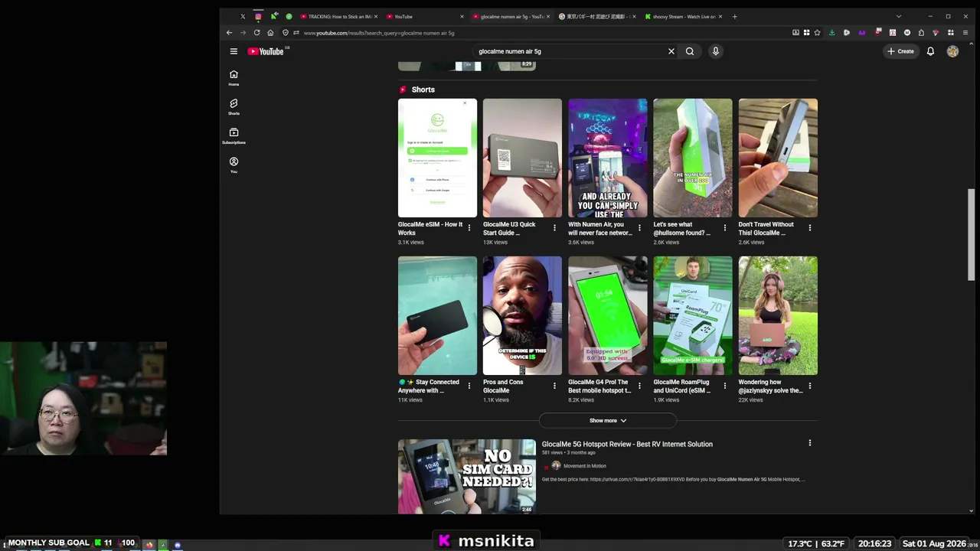Open the pinned X tab
The image size is (980, 551).
tap(243, 16)
